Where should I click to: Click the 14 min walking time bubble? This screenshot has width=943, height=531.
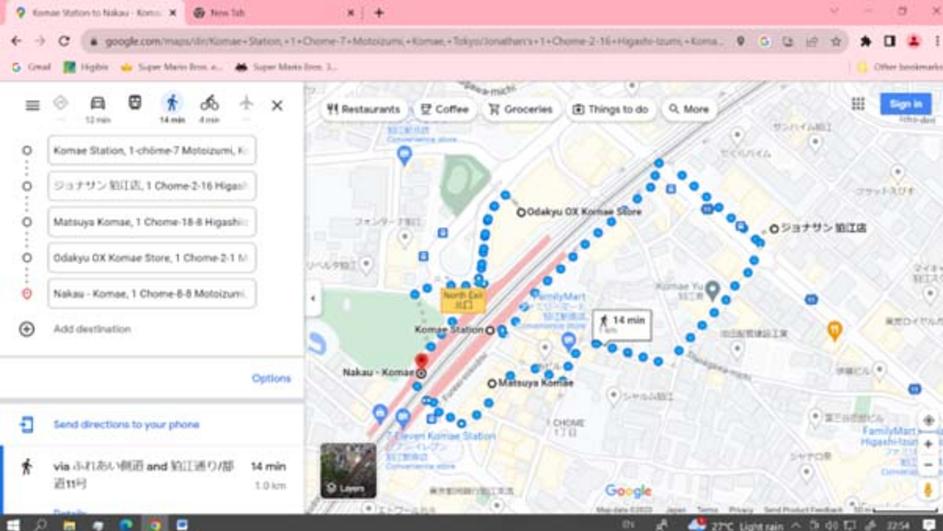tap(622, 325)
